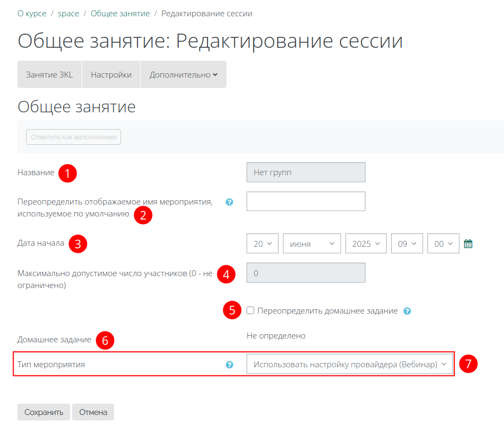Click the maximum participants field showing 0
The image size is (504, 434).
[306, 273]
